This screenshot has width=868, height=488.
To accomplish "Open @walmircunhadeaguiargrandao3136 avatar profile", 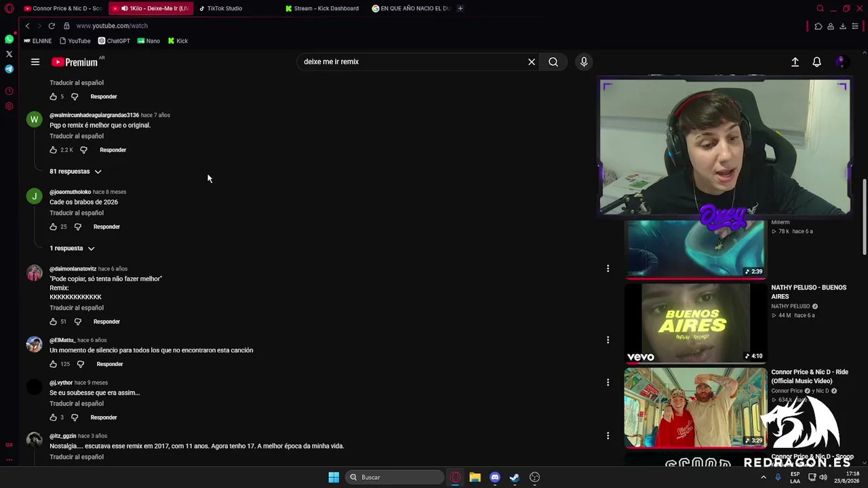I will 34,120.
